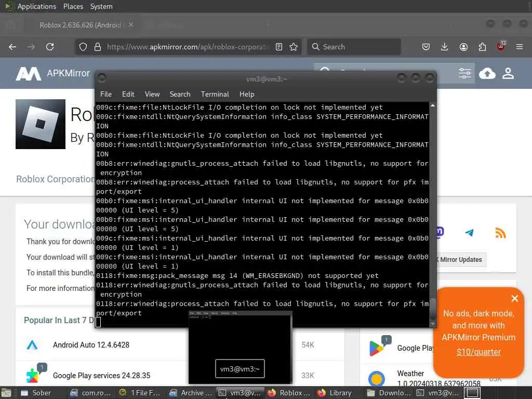Focus the Firefox URL address bar

click(x=188, y=47)
